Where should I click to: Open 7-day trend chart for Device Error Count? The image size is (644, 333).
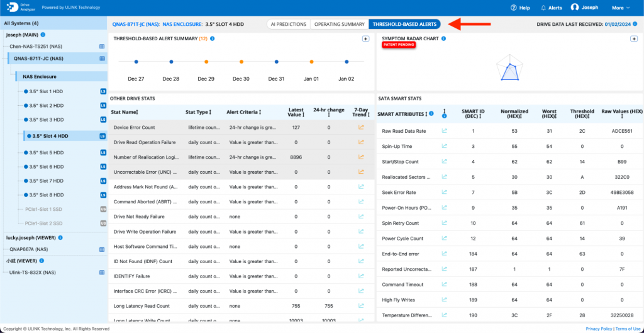(361, 127)
